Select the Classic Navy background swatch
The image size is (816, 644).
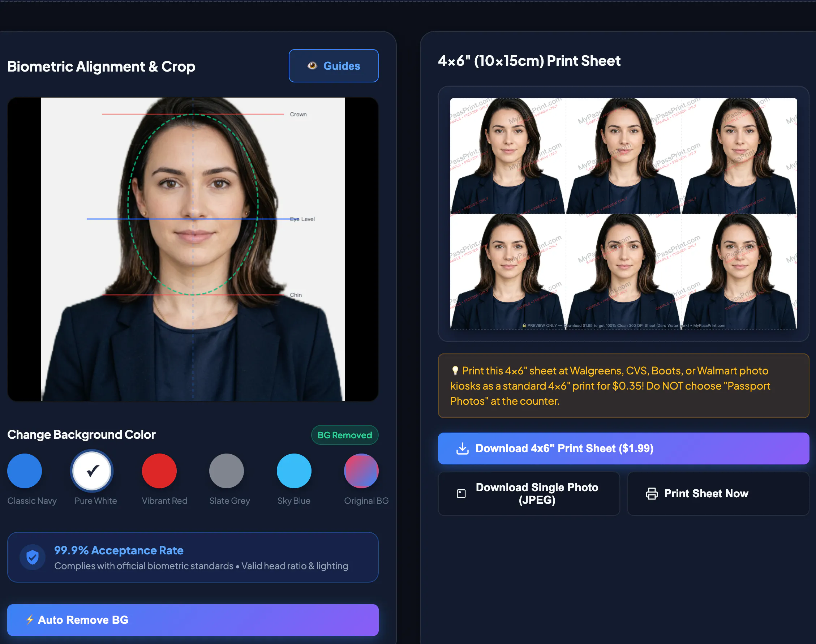point(25,471)
